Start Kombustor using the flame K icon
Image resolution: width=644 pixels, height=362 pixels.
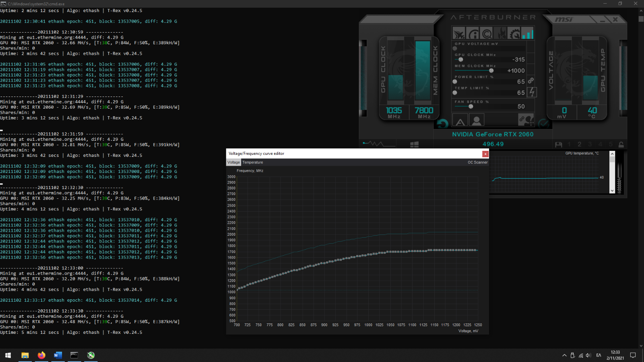point(500,33)
